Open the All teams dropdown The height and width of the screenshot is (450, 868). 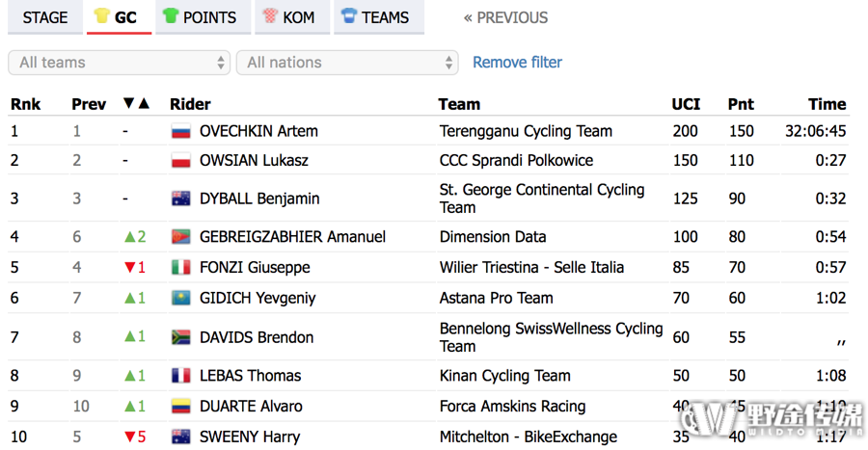pos(119,63)
